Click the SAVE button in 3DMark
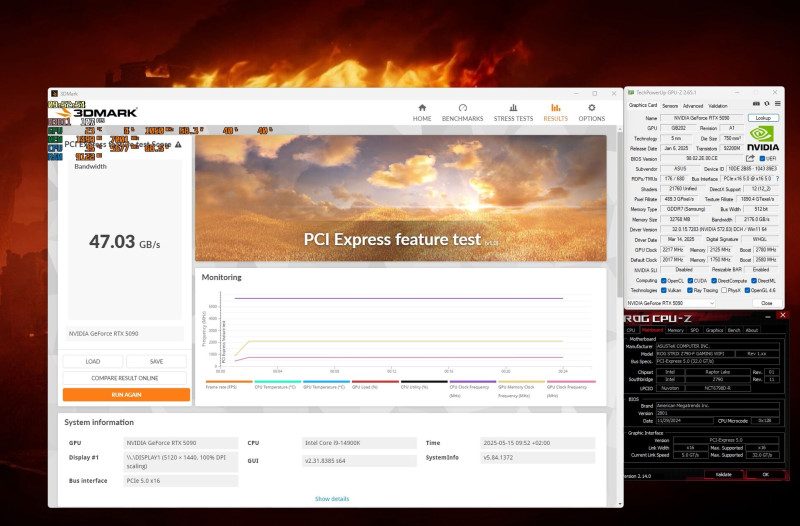 point(156,361)
